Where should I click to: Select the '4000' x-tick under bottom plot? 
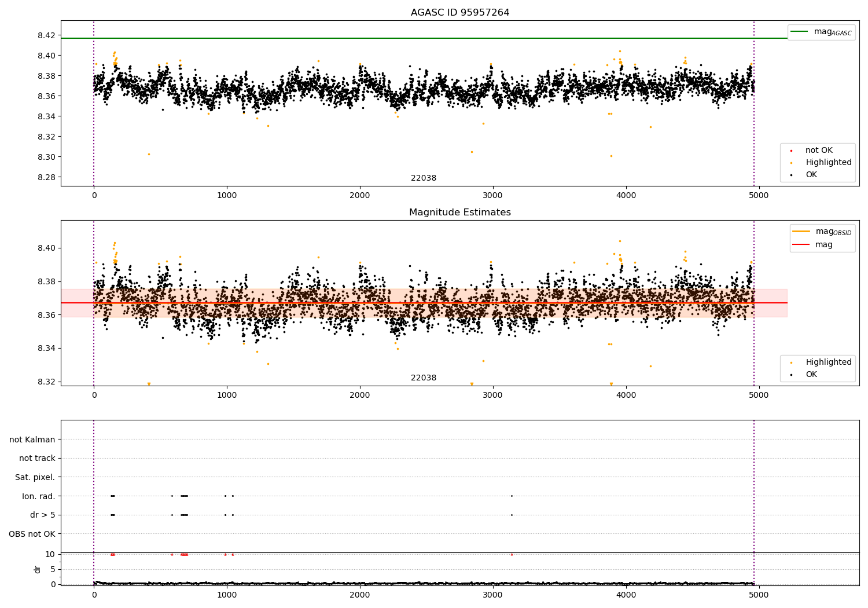pos(626,595)
